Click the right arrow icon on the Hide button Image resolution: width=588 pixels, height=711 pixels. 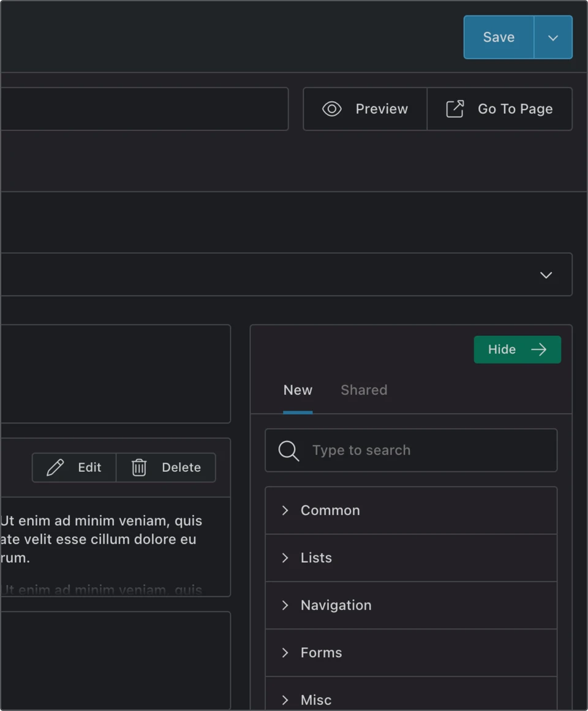(538, 349)
